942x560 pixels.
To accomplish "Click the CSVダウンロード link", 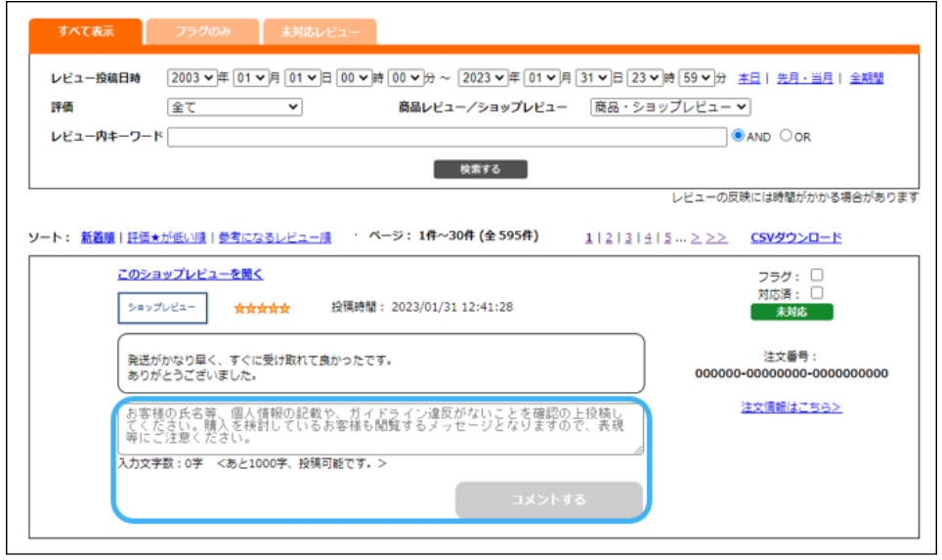I will point(796,237).
